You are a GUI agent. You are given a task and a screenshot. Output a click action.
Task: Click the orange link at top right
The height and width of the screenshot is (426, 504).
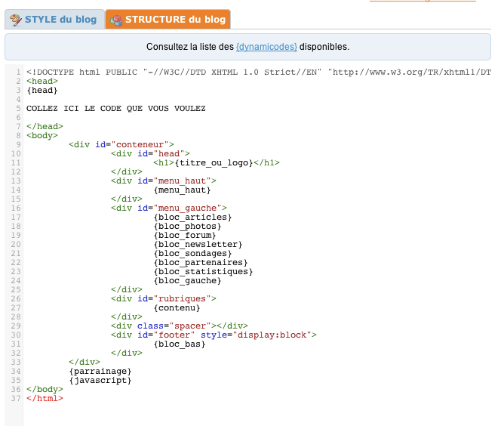tap(423, 1)
